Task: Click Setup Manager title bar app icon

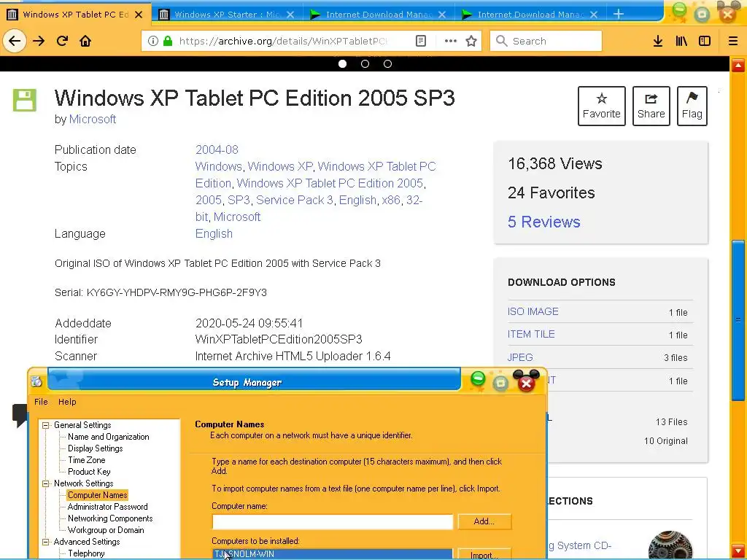Action: click(x=36, y=381)
